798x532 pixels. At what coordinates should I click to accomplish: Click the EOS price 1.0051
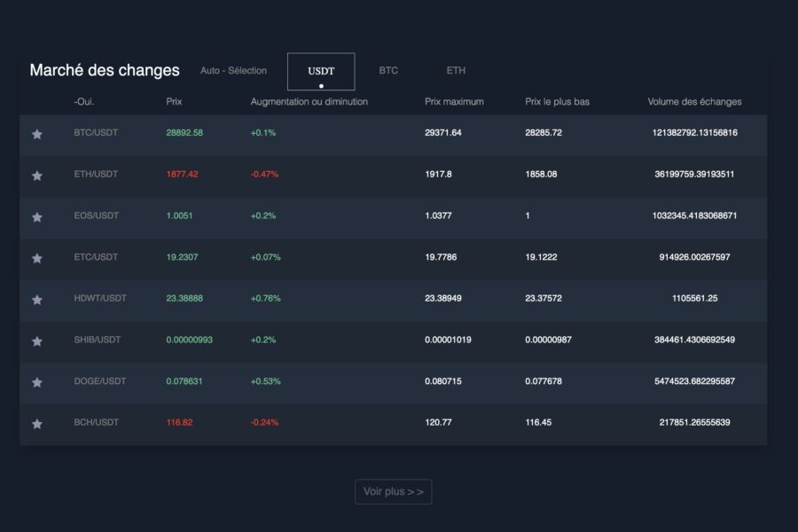(x=179, y=215)
